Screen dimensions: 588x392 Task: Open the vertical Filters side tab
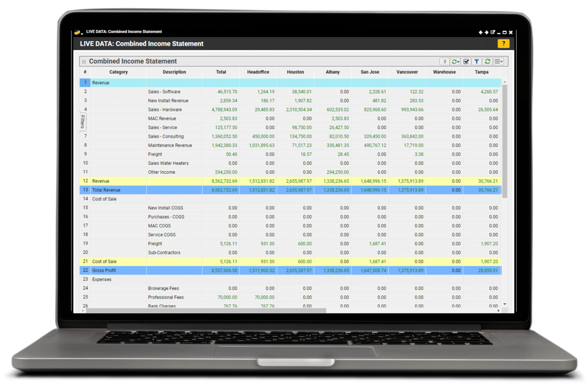tap(83, 121)
